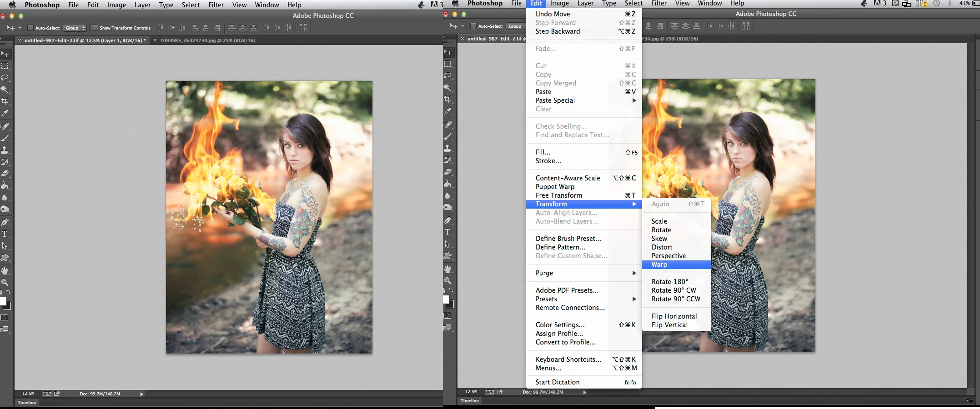Close untitled-987-Edit-2.tif tab in left window
This screenshot has height=409, width=980.
19,40
